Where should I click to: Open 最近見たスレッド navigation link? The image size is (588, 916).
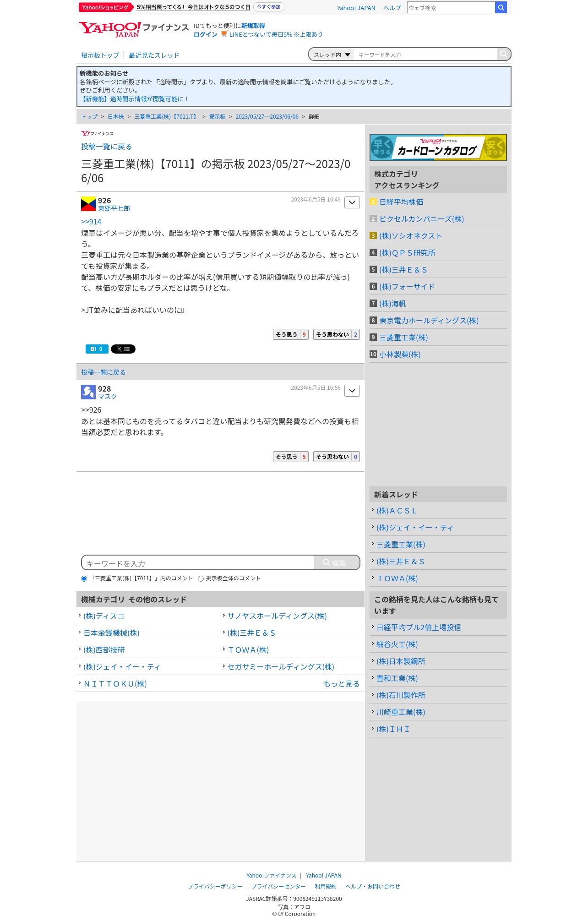pos(154,55)
